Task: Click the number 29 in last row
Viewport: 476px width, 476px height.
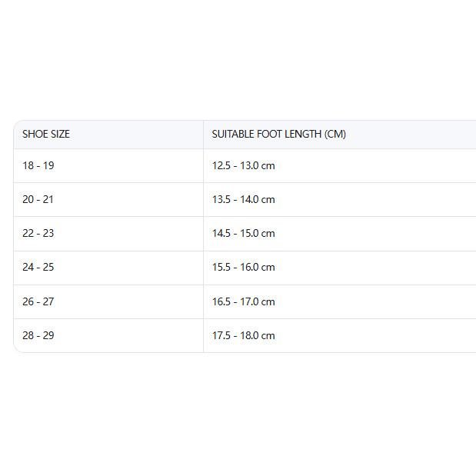Action: [x=48, y=335]
